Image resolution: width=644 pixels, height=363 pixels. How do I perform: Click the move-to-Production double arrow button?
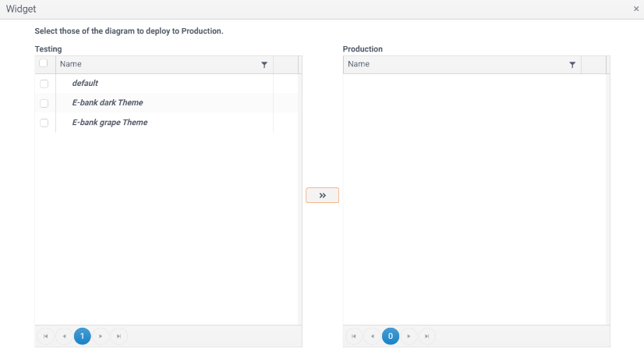click(322, 195)
